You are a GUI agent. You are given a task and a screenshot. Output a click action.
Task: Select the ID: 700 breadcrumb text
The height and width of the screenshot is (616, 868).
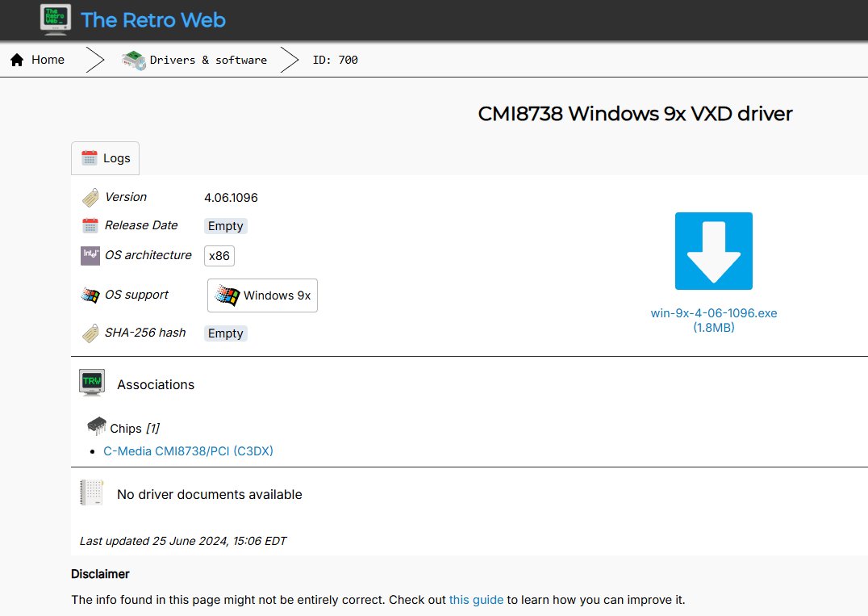tap(335, 60)
